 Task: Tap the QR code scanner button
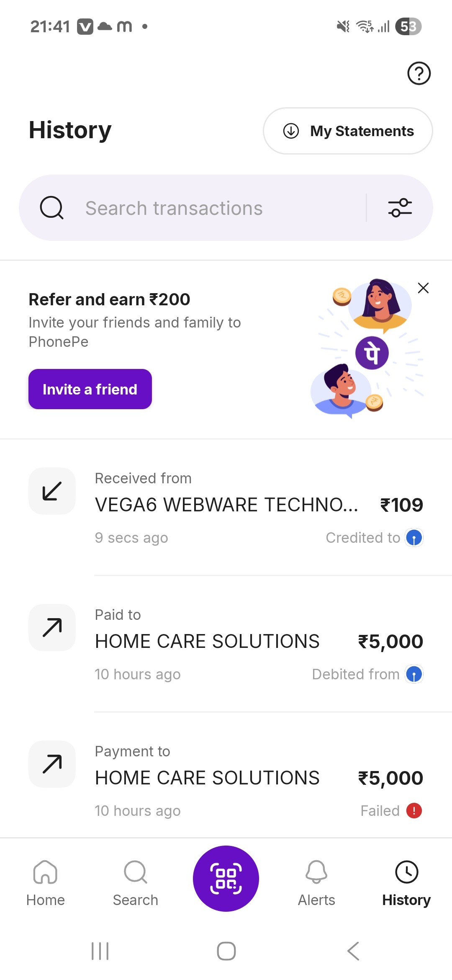226,878
